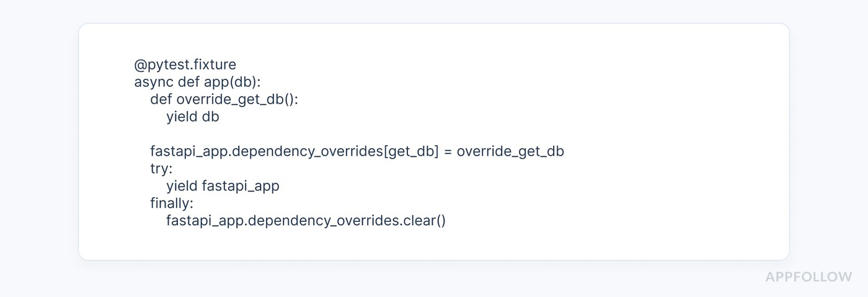Click the 'def override_get_db():' line
Image resolution: width=868 pixels, height=297 pixels.
(x=224, y=99)
